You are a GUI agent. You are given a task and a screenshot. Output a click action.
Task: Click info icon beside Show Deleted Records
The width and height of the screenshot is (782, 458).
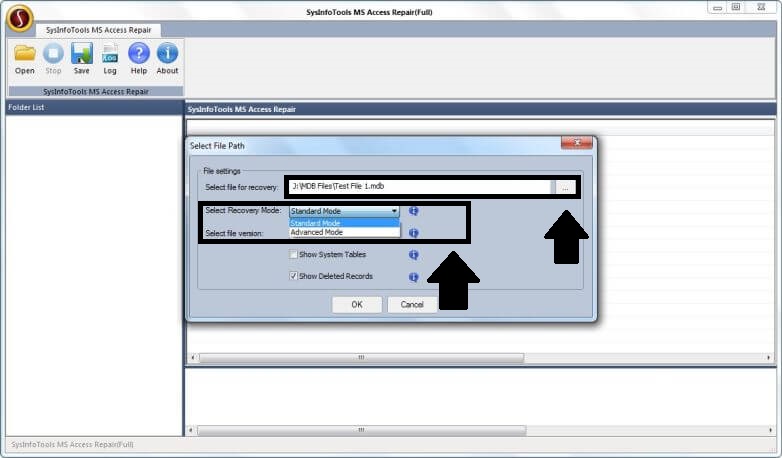413,277
